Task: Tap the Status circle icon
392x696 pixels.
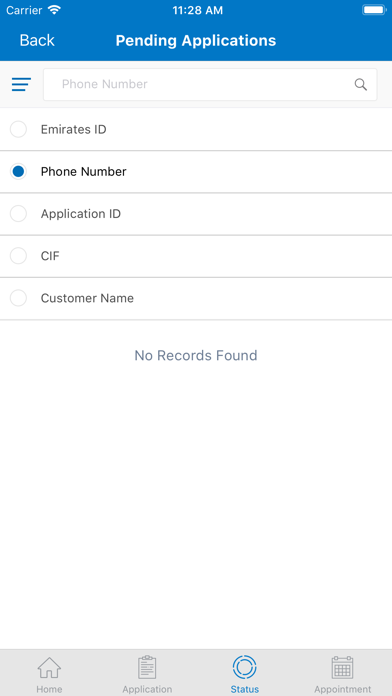Action: pyautogui.click(x=245, y=667)
